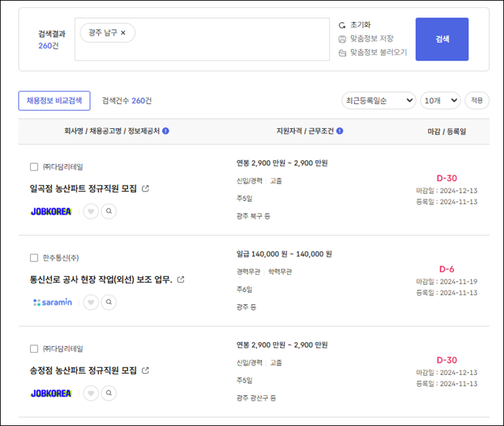The image size is (504, 426).
Task: Click external link icon for 송정점 posting
Action: click(145, 370)
